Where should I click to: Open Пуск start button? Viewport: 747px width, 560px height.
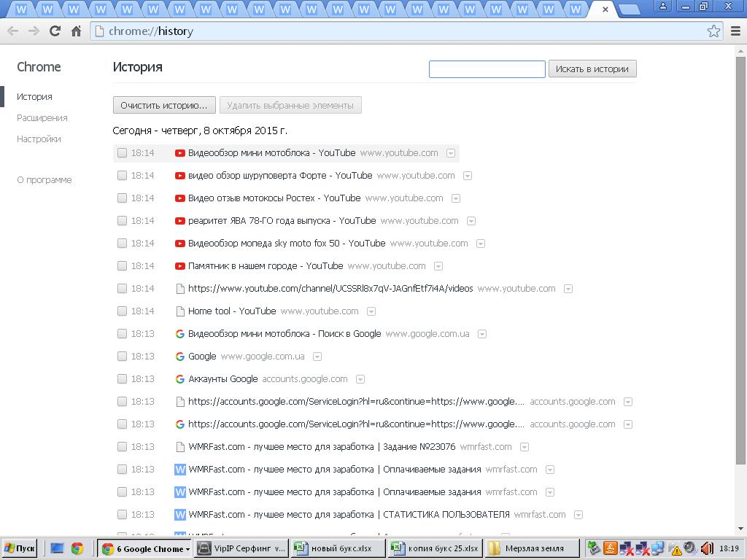coord(20,548)
